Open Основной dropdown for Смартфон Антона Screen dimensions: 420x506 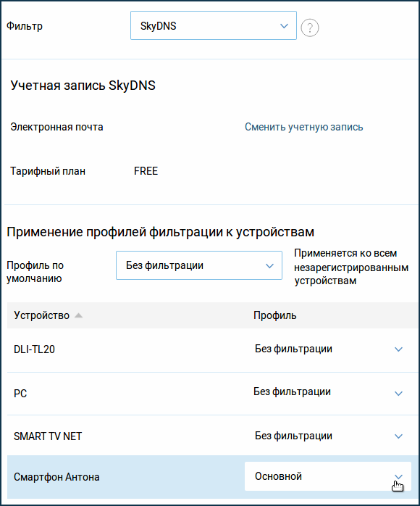coord(328,476)
